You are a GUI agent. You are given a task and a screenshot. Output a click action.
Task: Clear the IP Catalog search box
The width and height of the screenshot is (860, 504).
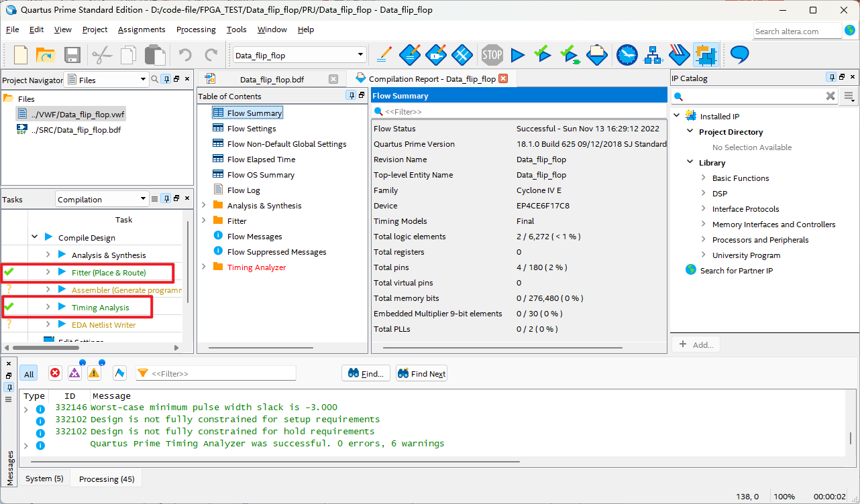coord(830,97)
